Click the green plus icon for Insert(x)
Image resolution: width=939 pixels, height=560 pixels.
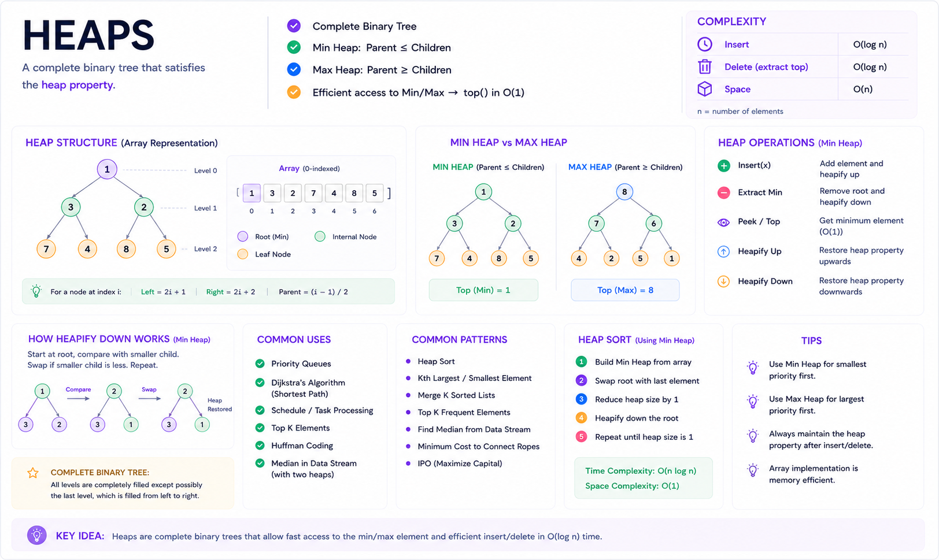pos(723,166)
